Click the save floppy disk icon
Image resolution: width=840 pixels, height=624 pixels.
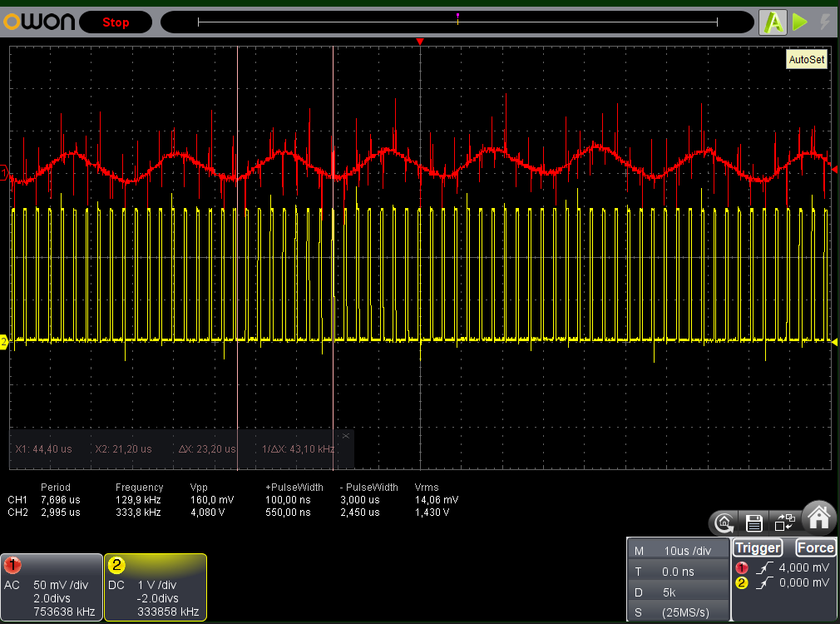point(754,522)
